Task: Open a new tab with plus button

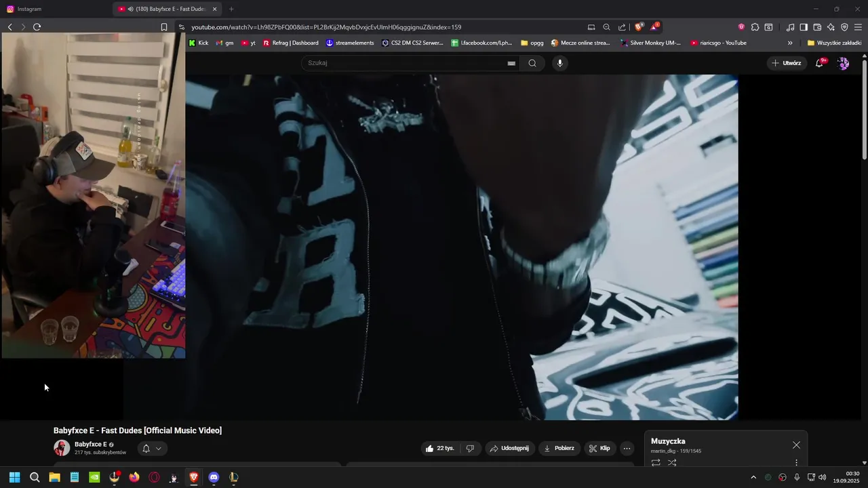Action: coord(231,9)
